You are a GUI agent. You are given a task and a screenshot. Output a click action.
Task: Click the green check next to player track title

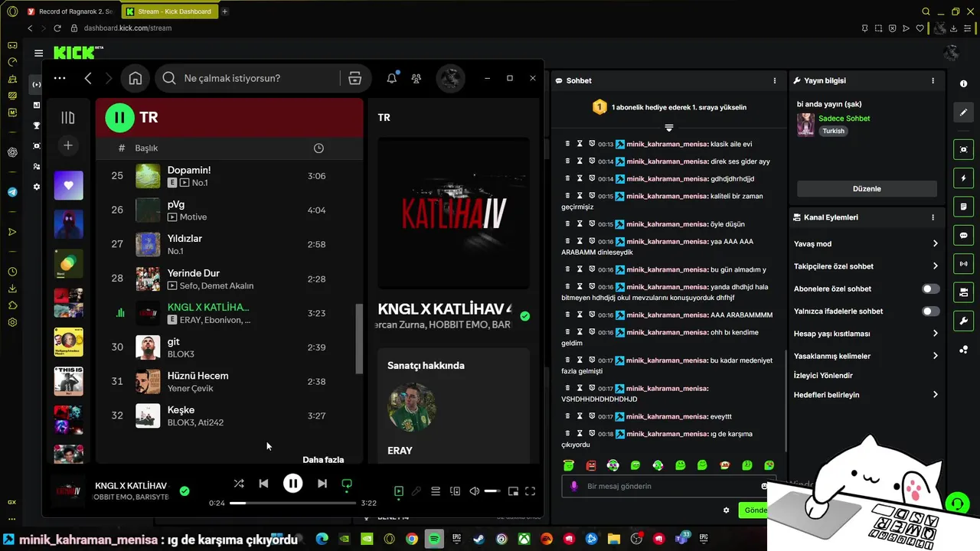coord(185,491)
